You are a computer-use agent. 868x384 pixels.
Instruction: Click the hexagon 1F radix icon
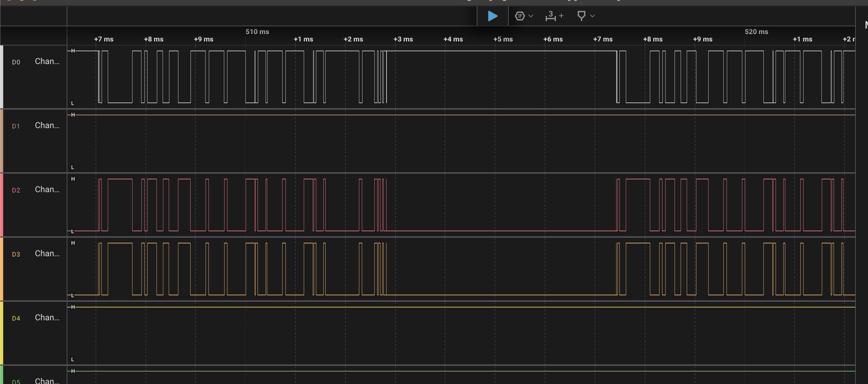coord(520,16)
